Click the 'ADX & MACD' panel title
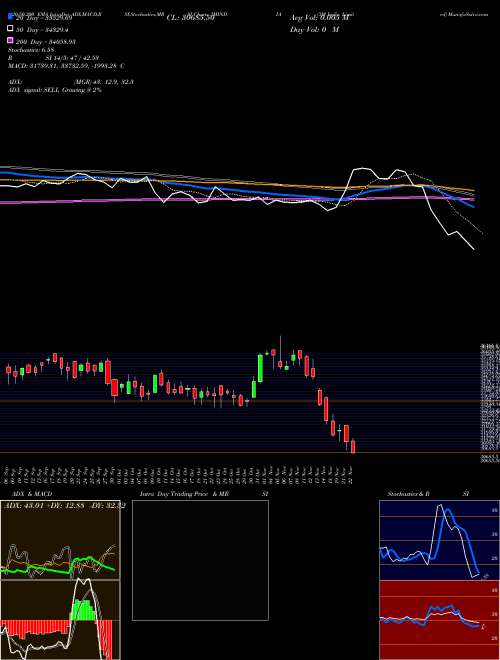 (32, 494)
